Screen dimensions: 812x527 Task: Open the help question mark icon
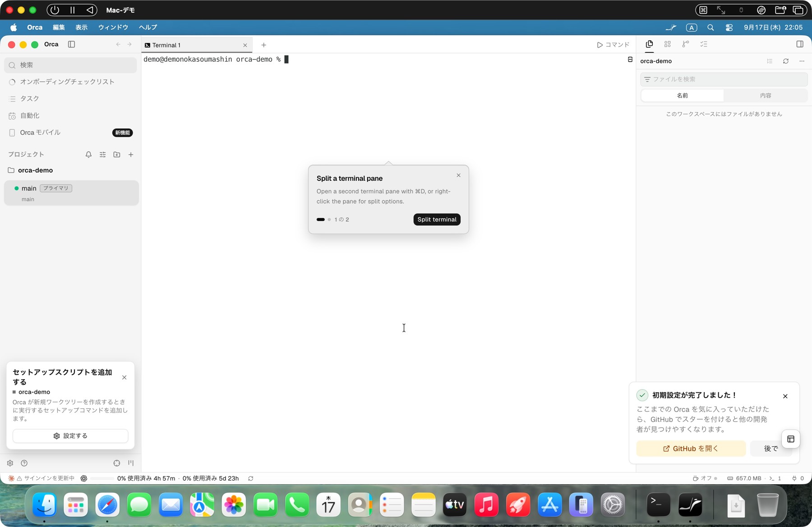coord(24,463)
